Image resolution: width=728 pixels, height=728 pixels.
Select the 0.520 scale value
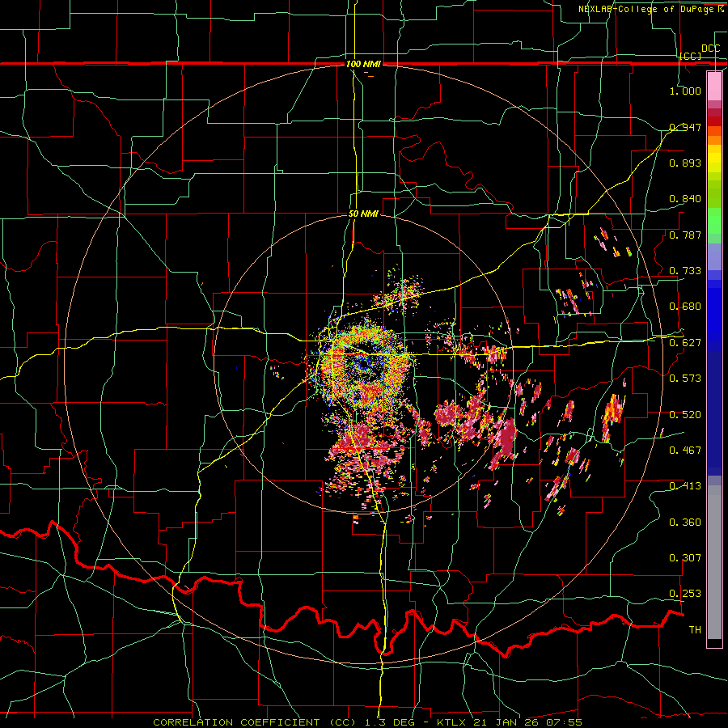click(685, 415)
